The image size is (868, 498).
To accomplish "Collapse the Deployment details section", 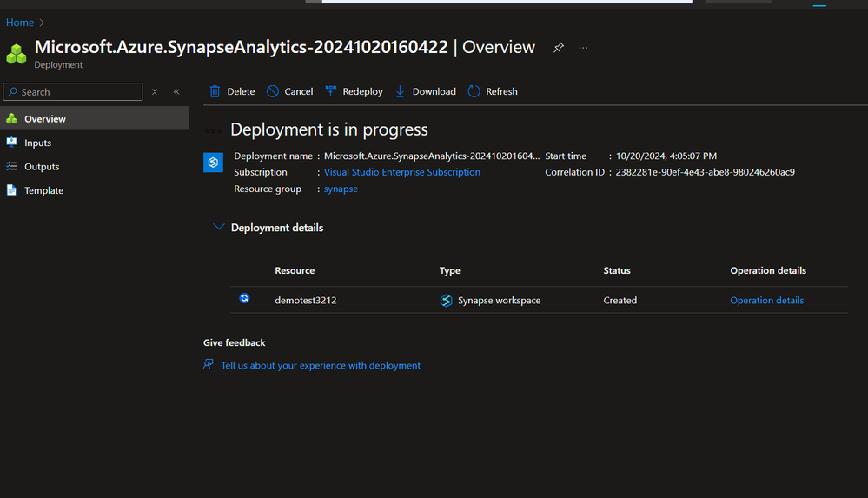I will coord(219,227).
